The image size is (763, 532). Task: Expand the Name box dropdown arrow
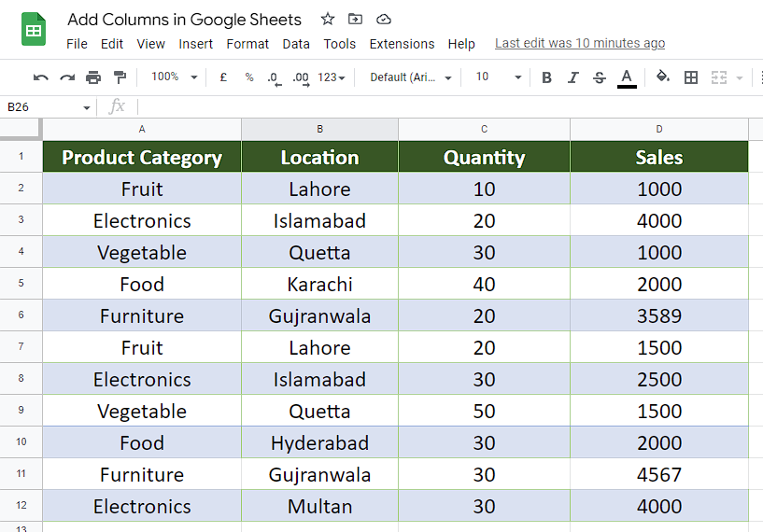(87, 107)
